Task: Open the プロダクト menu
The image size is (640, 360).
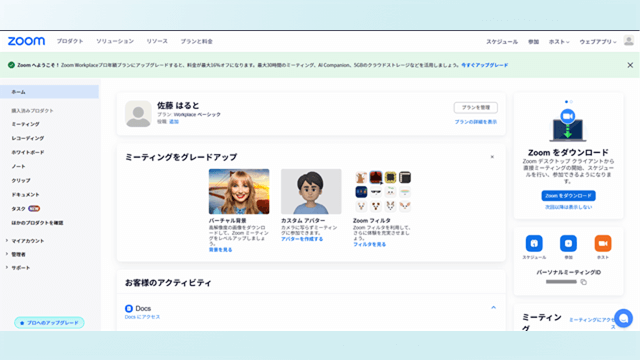Action: tap(70, 41)
